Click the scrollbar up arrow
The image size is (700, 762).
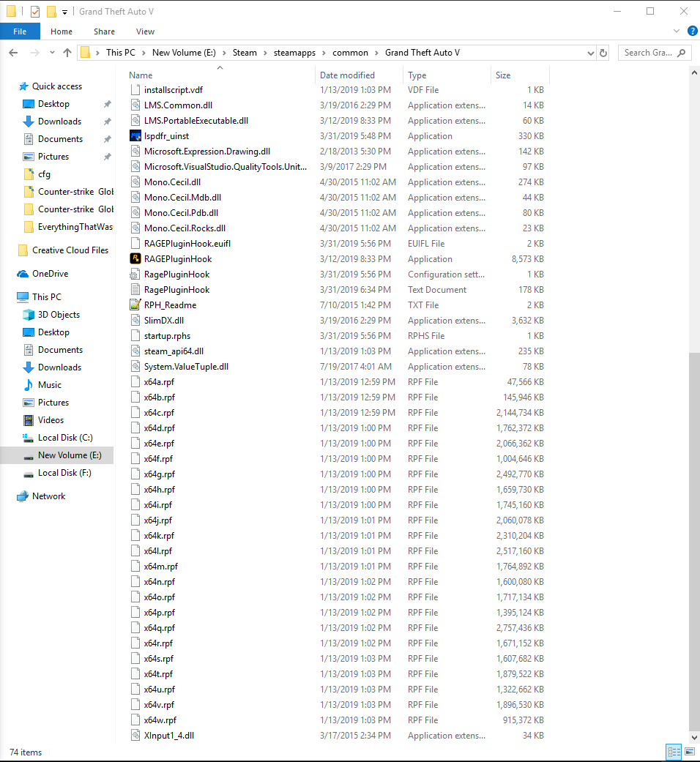(694, 73)
